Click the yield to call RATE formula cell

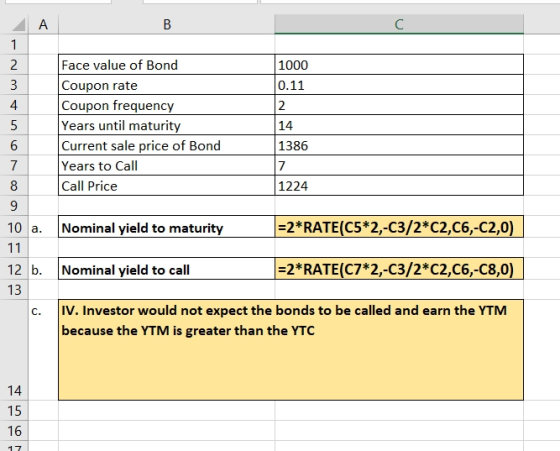pyautogui.click(x=399, y=269)
